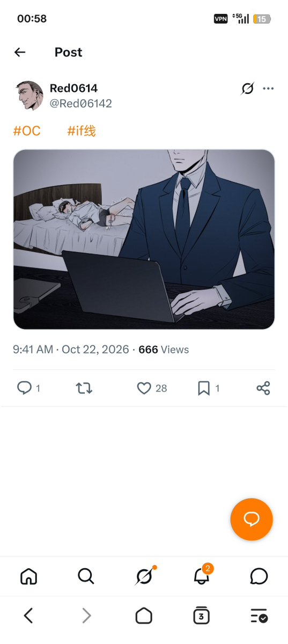Like the post with the heart icon
The height and width of the screenshot is (644, 288).
[144, 388]
